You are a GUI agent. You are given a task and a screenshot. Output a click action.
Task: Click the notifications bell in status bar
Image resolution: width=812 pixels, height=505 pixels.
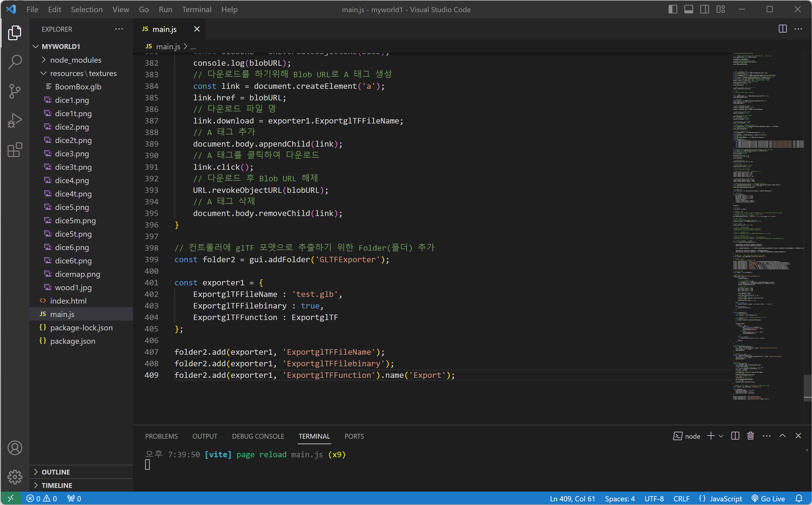tap(799, 499)
